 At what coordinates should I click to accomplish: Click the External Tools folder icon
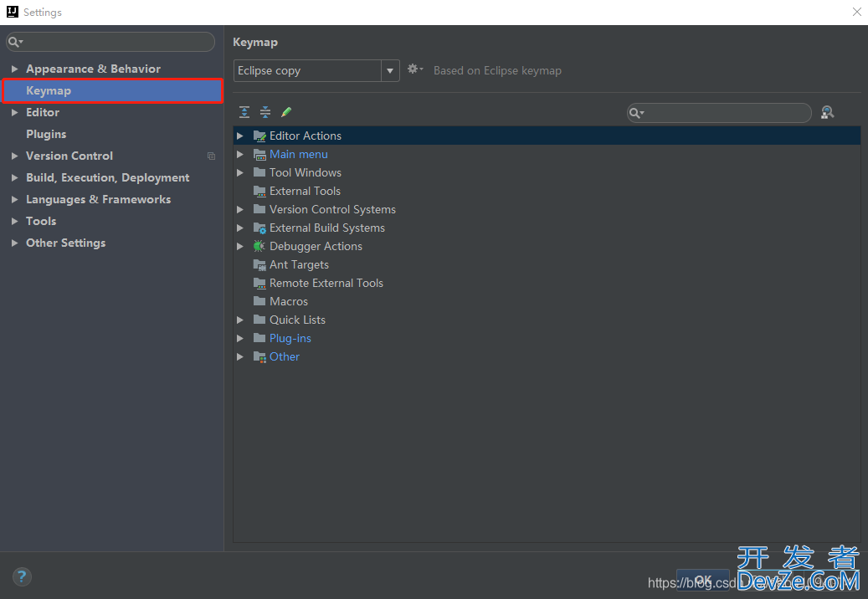pyautogui.click(x=259, y=192)
